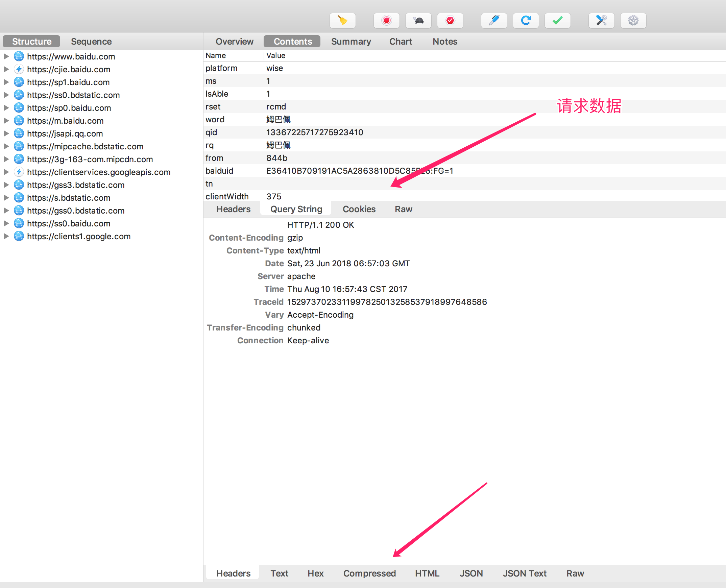Toggle the turtle throttling icon

coord(418,20)
